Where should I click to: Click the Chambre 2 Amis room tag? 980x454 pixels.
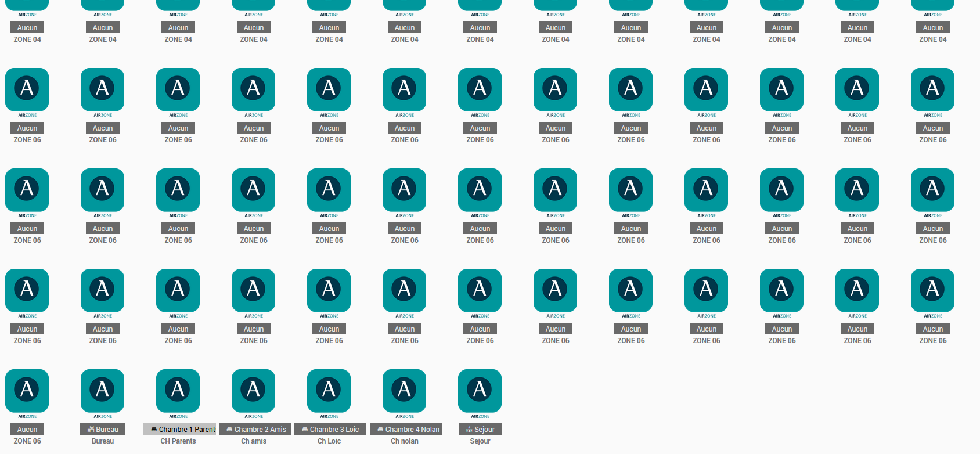pyautogui.click(x=254, y=430)
